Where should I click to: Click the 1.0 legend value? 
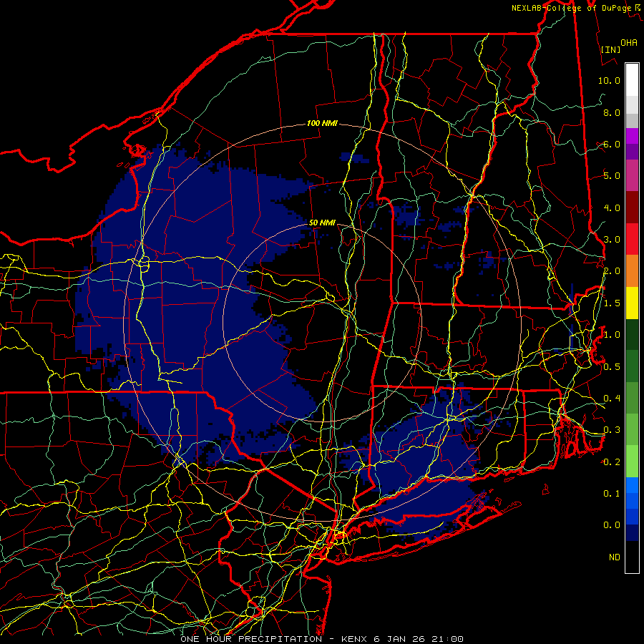[x=612, y=335]
